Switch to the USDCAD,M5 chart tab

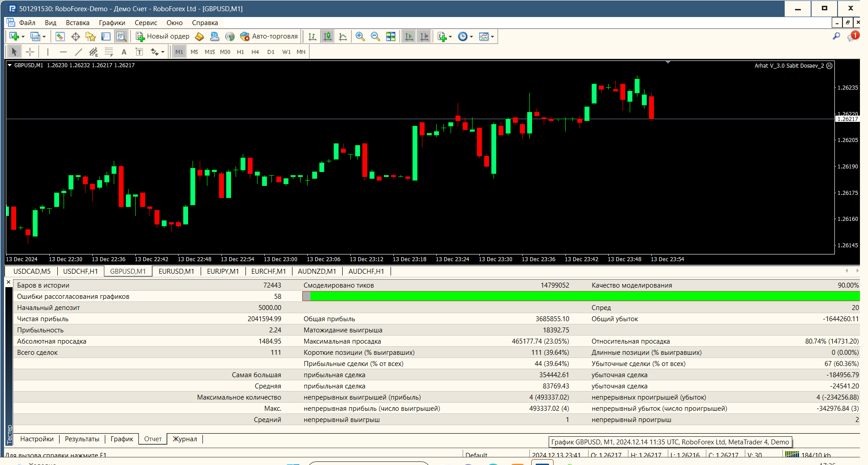32,271
